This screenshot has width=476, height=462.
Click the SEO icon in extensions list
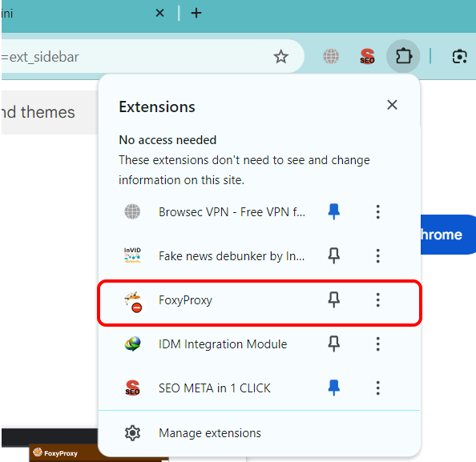point(132,388)
